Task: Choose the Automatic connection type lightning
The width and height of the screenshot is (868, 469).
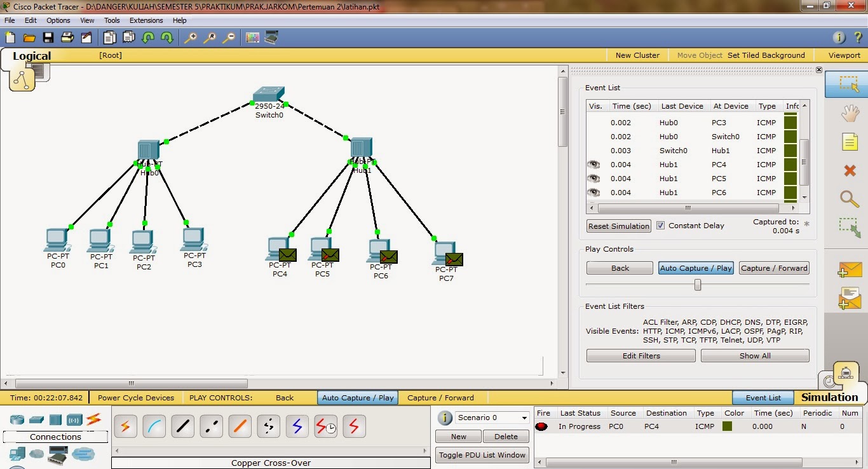Action: [125, 426]
